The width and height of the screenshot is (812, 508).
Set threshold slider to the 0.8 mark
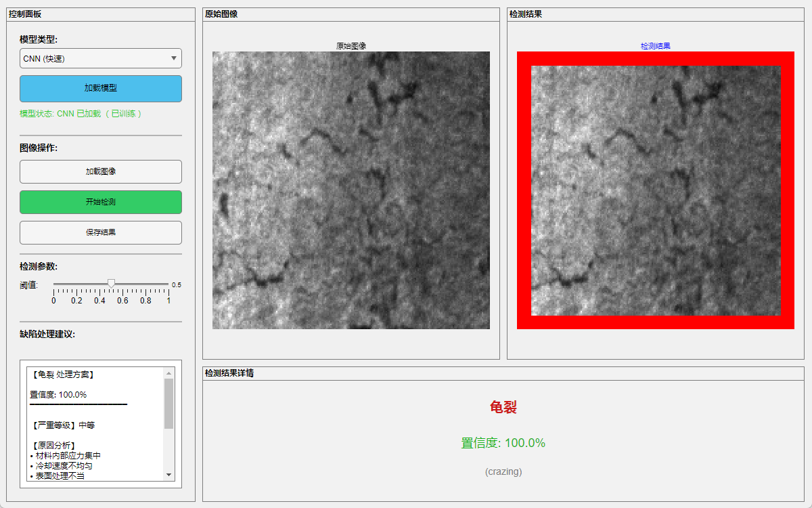tap(145, 284)
